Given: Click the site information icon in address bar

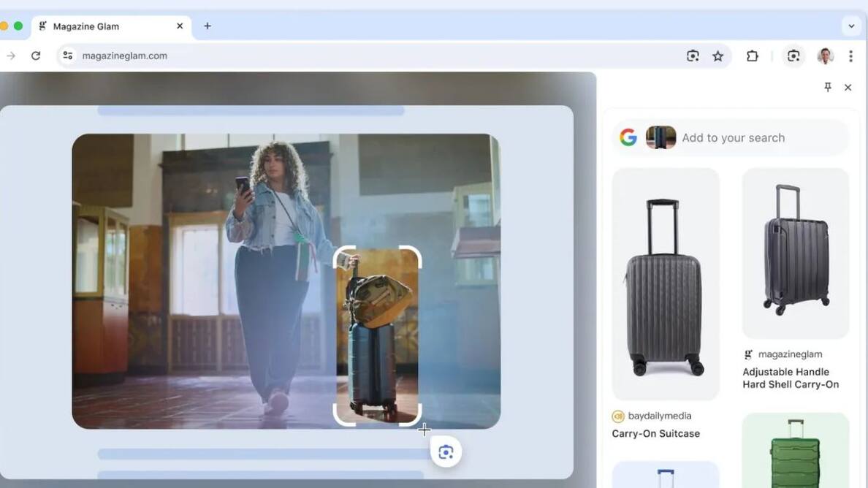Looking at the screenshot, I should pyautogui.click(x=68, y=56).
